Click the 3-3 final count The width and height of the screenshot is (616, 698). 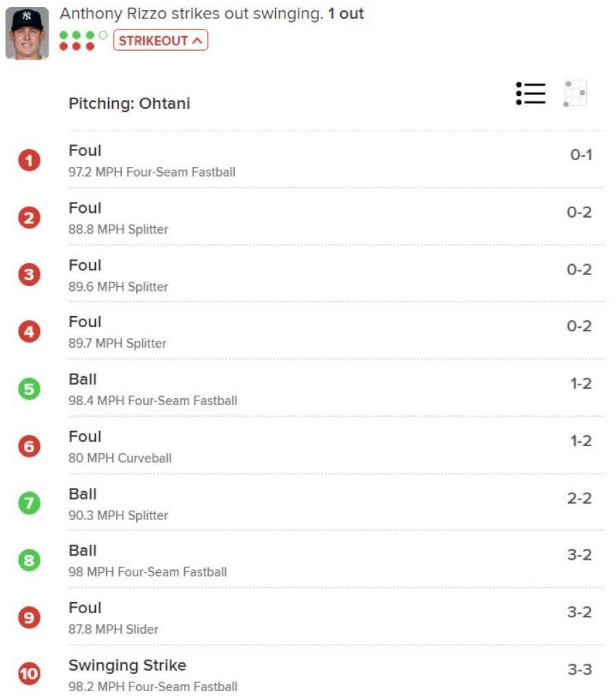(x=580, y=669)
